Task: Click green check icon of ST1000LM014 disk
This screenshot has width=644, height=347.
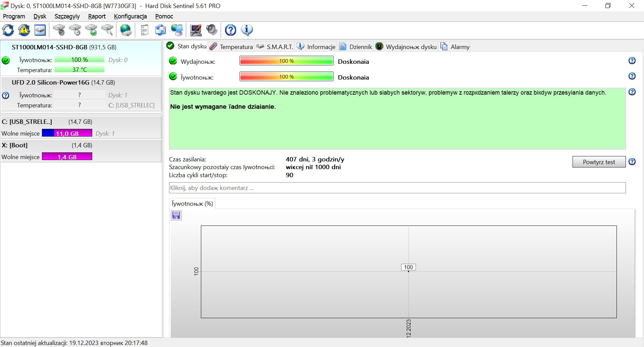Action: pyautogui.click(x=6, y=61)
